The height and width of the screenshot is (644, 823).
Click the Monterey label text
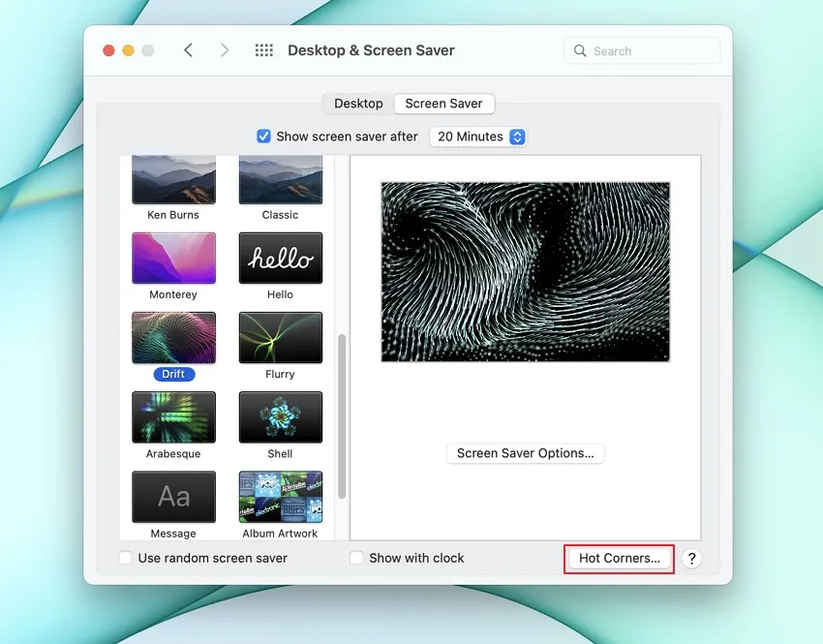click(x=173, y=294)
